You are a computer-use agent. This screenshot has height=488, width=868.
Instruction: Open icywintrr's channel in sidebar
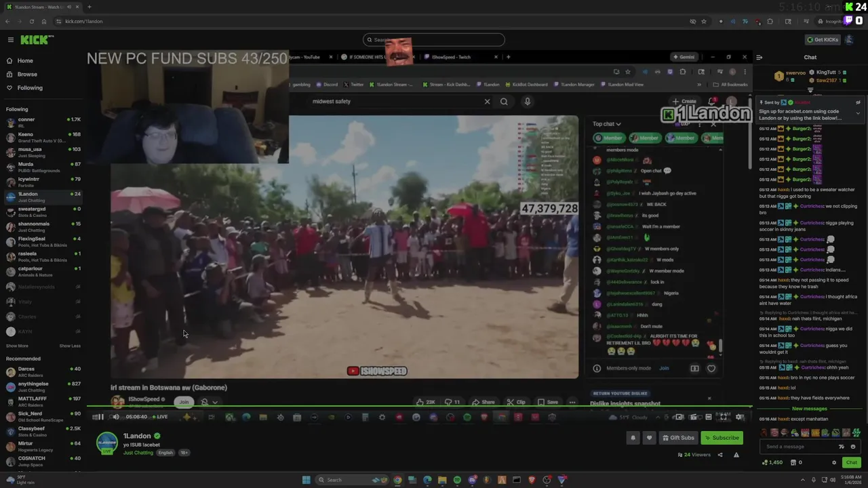pos(42,182)
